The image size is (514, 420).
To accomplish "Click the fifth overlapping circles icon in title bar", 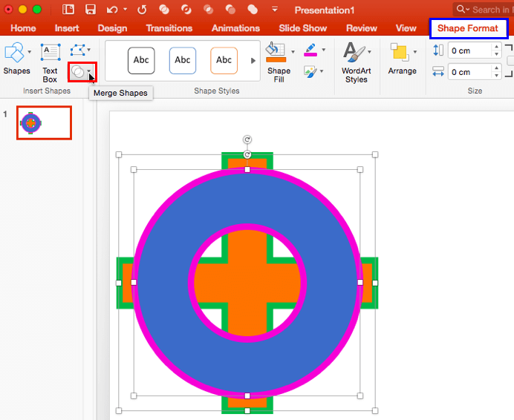I will point(253,10).
